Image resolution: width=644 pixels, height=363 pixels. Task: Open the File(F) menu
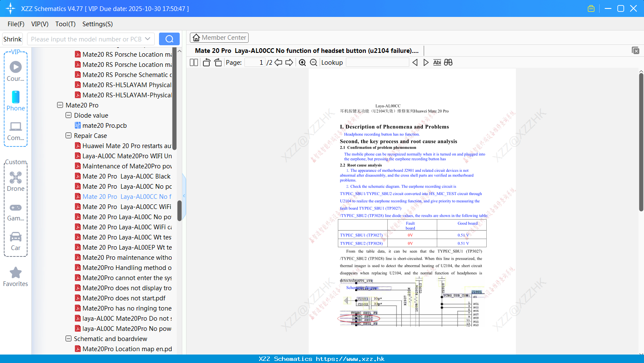16,24
